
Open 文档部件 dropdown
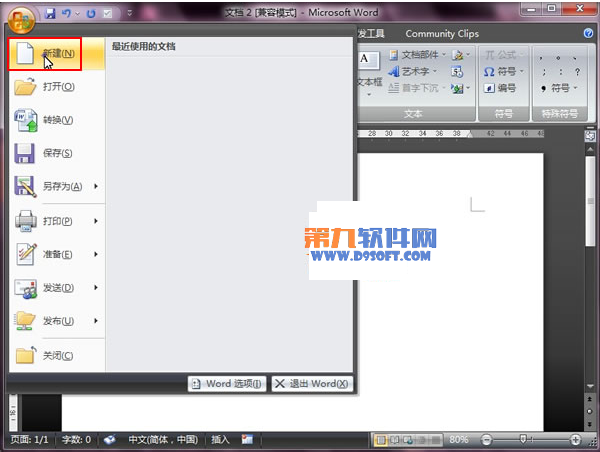(417, 55)
